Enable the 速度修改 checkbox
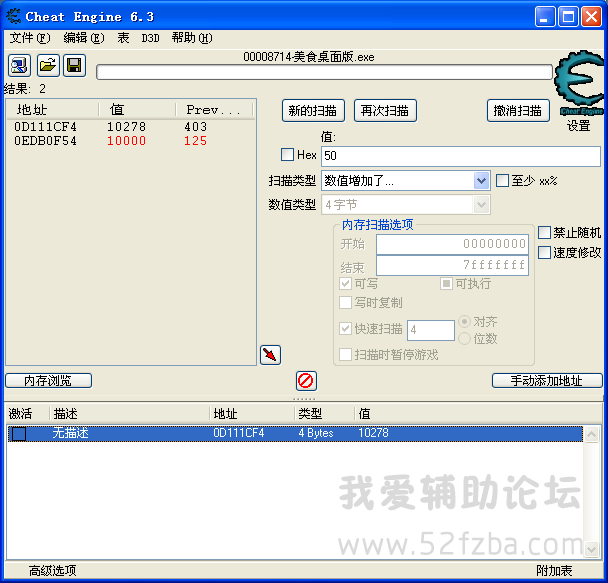 545,252
